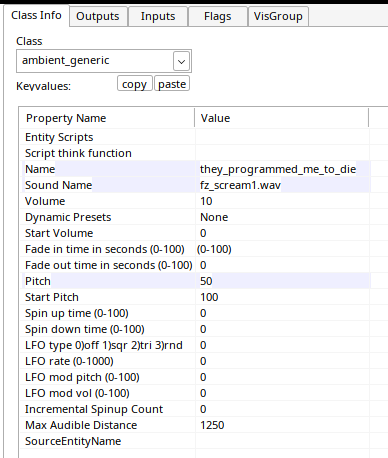This screenshot has width=388, height=458.
Task: Open the Inputs tab
Action: pyautogui.click(x=158, y=16)
